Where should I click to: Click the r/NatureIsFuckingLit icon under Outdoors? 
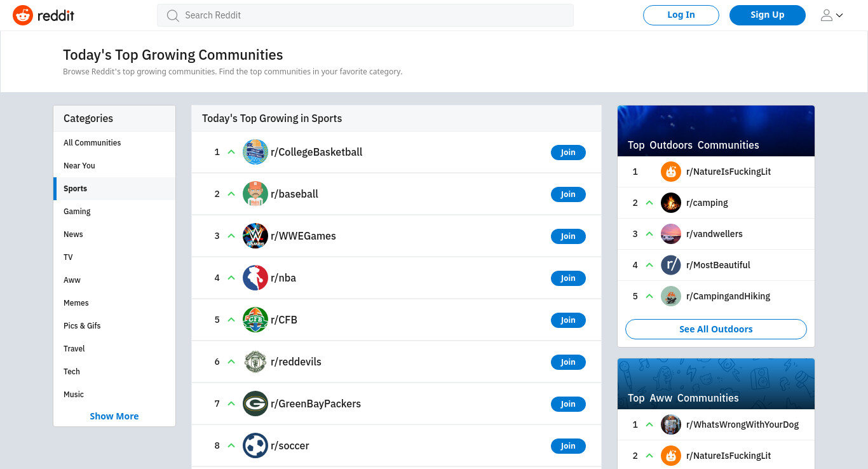coord(671,172)
